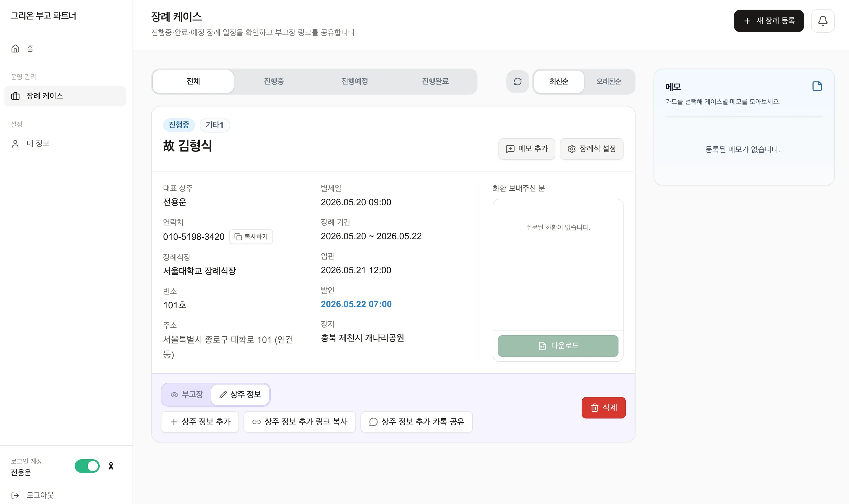
Task: Delete the case with 삭제
Action: (x=603, y=407)
